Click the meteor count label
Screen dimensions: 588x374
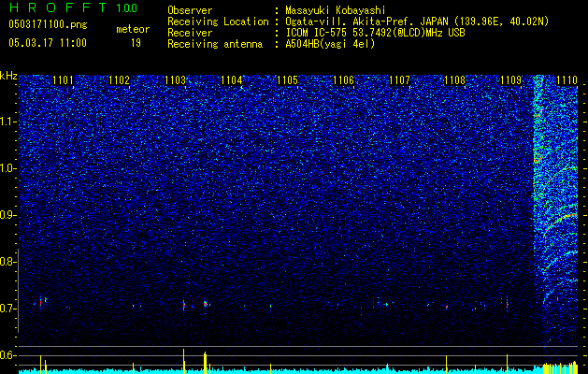(133, 29)
